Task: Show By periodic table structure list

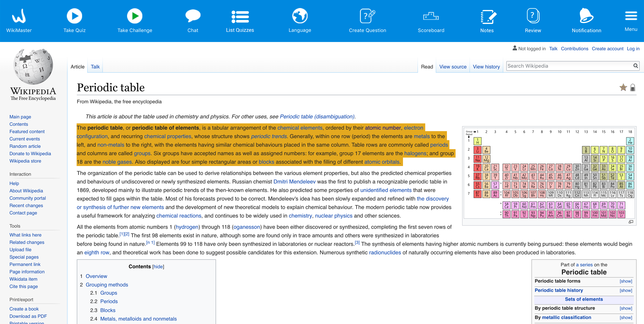Action: (x=626, y=308)
